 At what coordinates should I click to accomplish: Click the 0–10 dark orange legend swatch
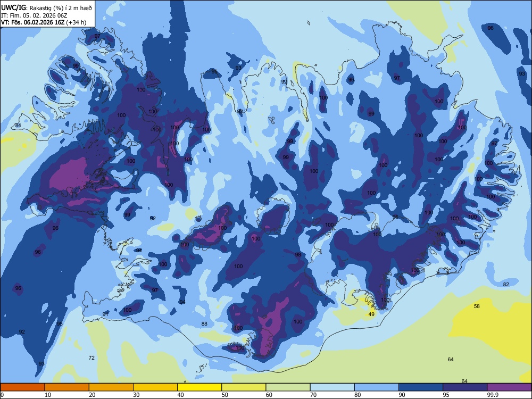click(x=22, y=387)
